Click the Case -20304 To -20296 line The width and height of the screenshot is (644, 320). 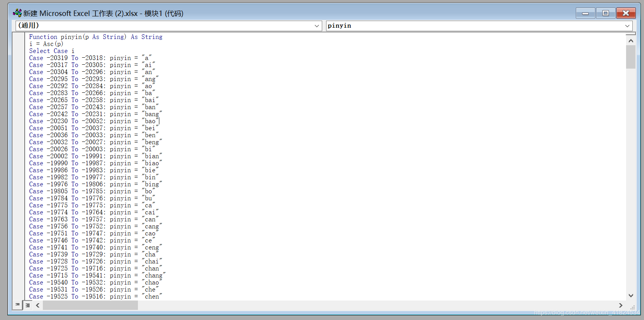tap(92, 72)
